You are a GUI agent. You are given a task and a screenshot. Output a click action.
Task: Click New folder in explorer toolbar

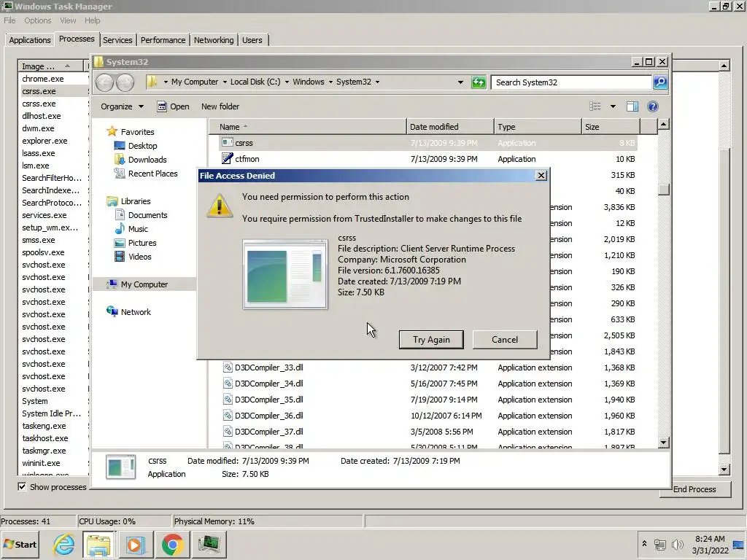point(220,106)
